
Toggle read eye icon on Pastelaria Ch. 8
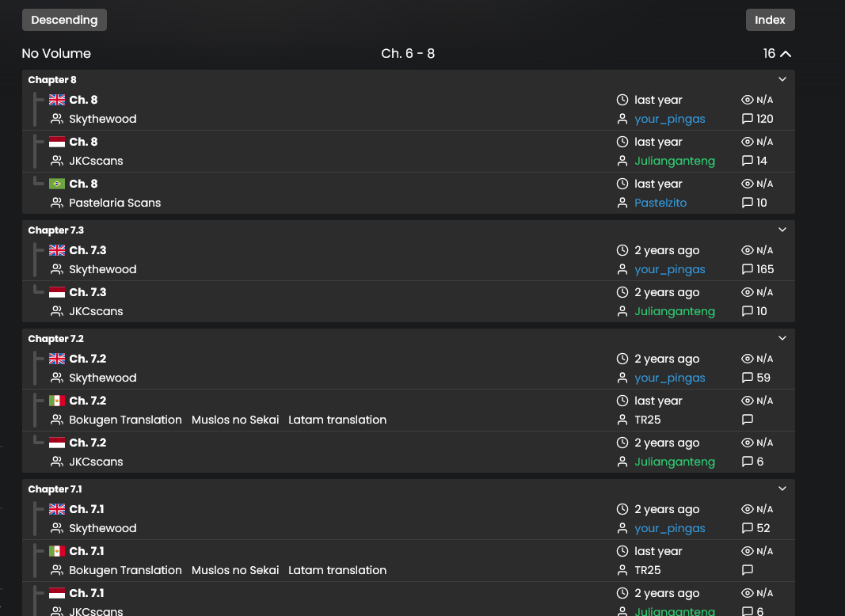(x=747, y=184)
